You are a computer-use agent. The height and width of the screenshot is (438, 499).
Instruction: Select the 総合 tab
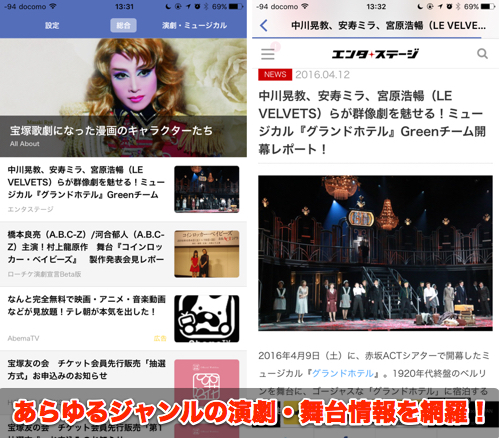coord(123,25)
